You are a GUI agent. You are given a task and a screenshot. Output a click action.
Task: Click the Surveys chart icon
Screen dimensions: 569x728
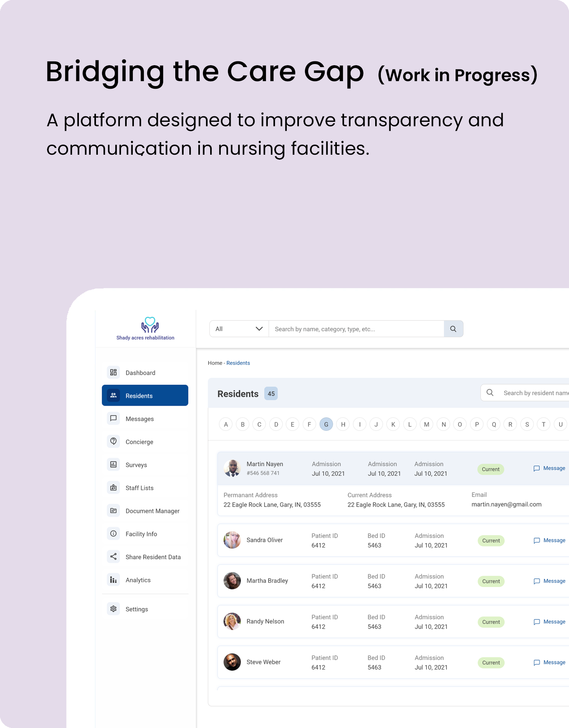pyautogui.click(x=113, y=464)
